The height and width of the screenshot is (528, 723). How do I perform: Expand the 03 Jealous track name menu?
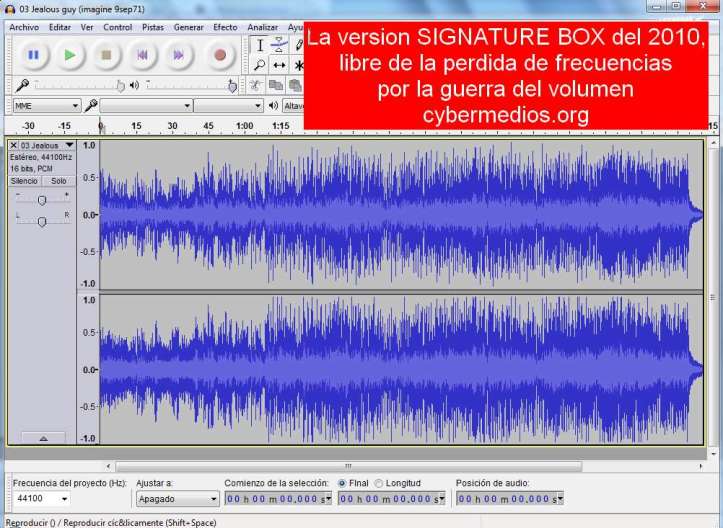click(x=69, y=146)
